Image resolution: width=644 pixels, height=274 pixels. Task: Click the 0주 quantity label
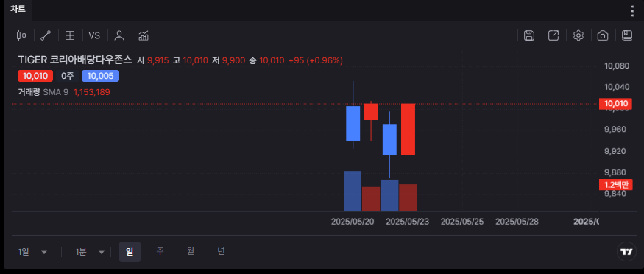(68, 76)
